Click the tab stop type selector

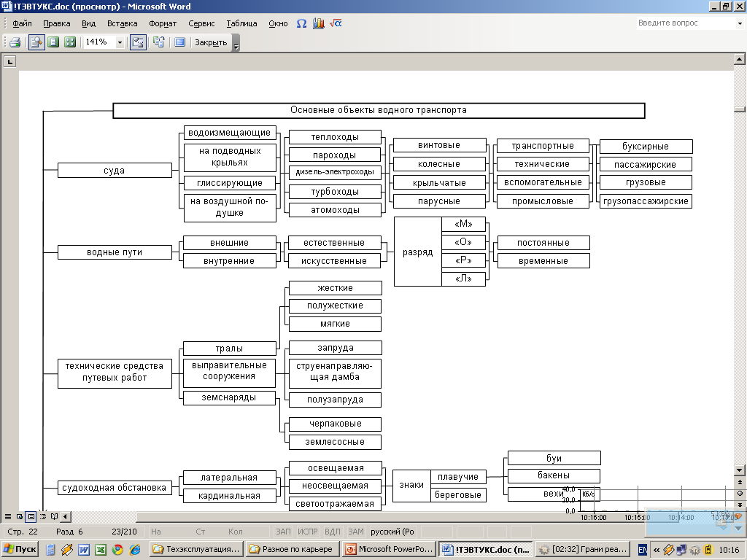pos(10,61)
